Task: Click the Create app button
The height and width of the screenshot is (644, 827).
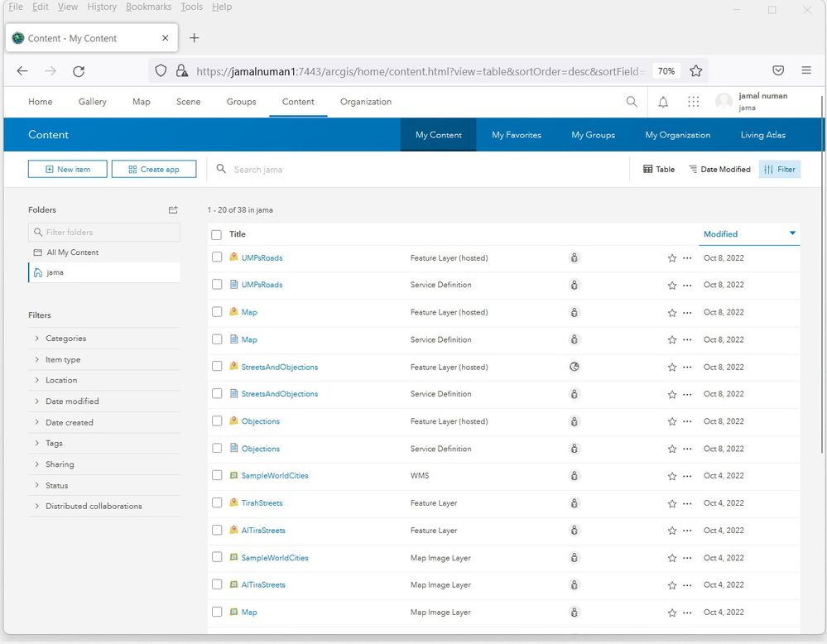Action: pyautogui.click(x=154, y=170)
